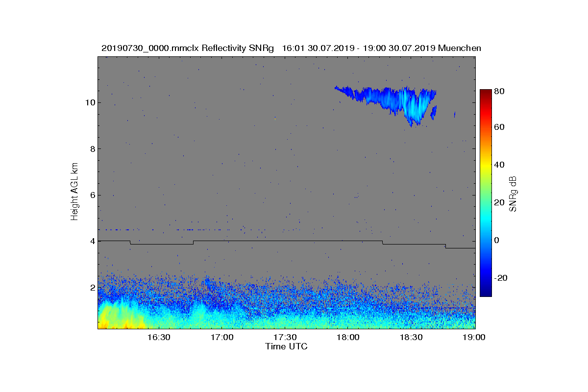The height and width of the screenshot is (392, 588).
Task: Click colorbar value label 20
Action: tap(500, 203)
